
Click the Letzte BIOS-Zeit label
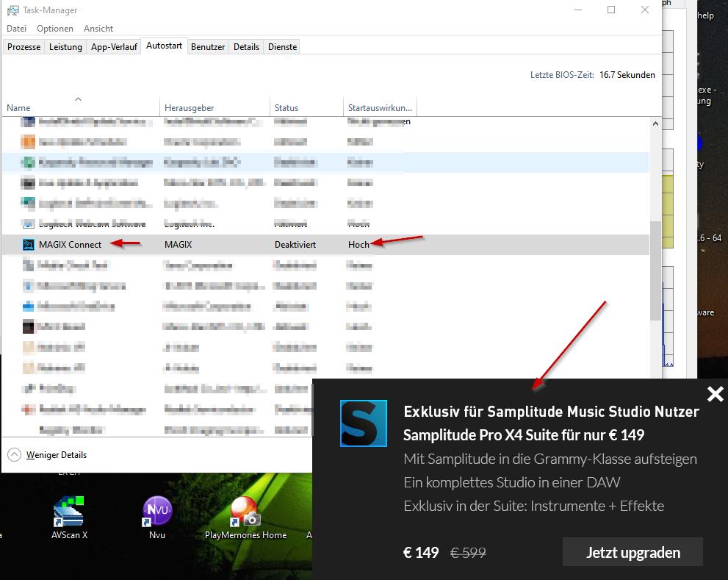[x=562, y=75]
